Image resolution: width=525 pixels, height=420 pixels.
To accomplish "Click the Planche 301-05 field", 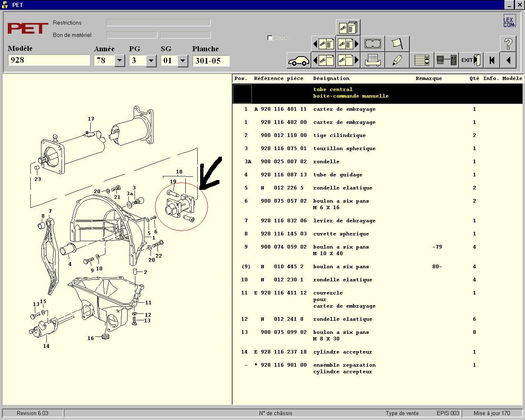I will click(x=211, y=61).
